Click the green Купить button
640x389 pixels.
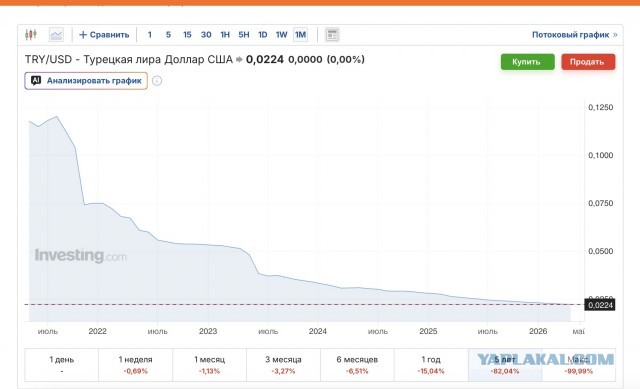click(x=527, y=62)
